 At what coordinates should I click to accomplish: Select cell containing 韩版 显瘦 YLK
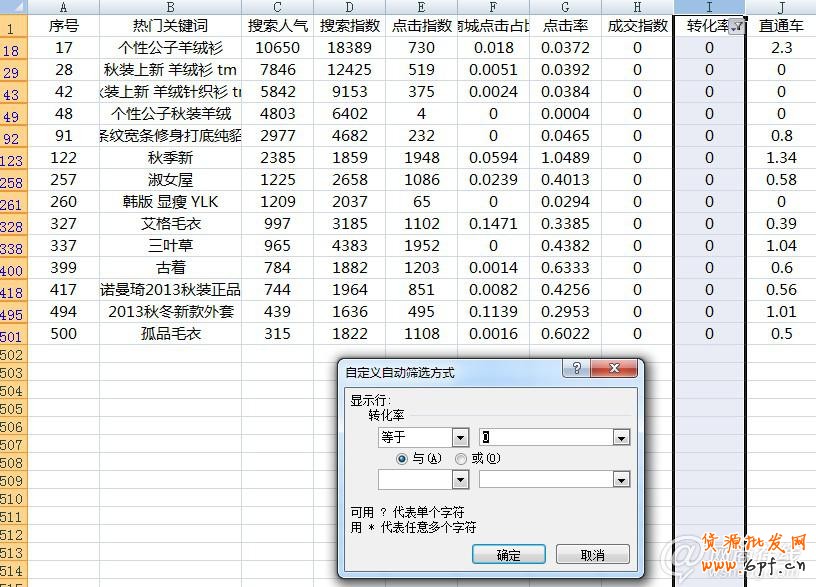170,203
